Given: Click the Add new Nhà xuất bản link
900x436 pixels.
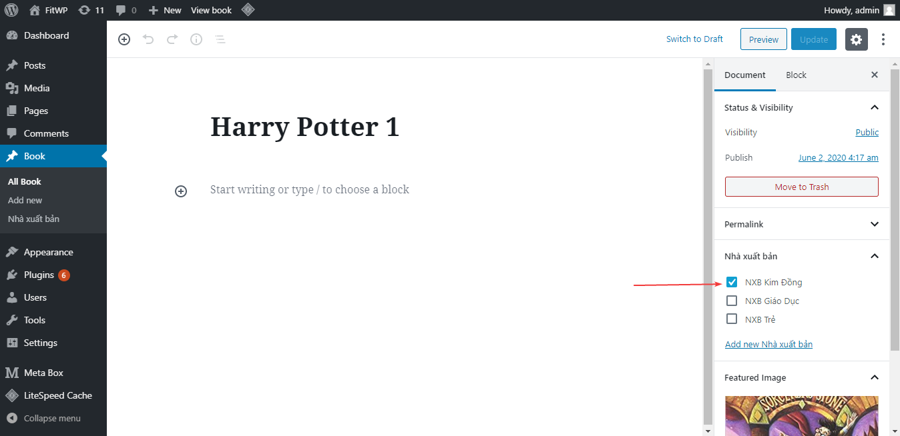Looking at the screenshot, I should pyautogui.click(x=768, y=344).
